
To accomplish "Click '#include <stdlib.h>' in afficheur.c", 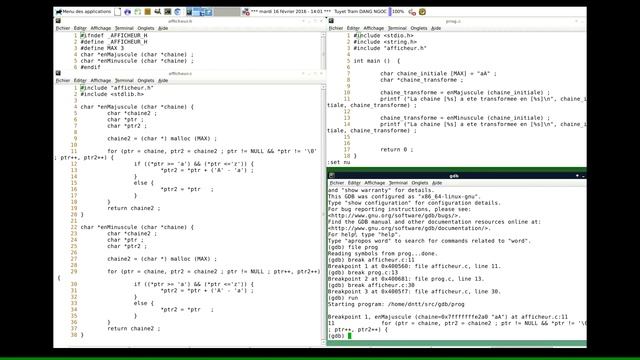I will pos(112,94).
